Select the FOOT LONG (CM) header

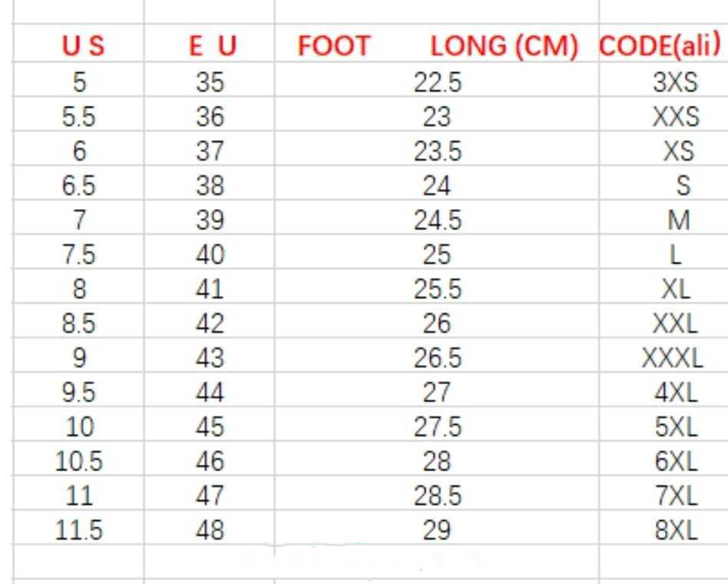(437, 48)
